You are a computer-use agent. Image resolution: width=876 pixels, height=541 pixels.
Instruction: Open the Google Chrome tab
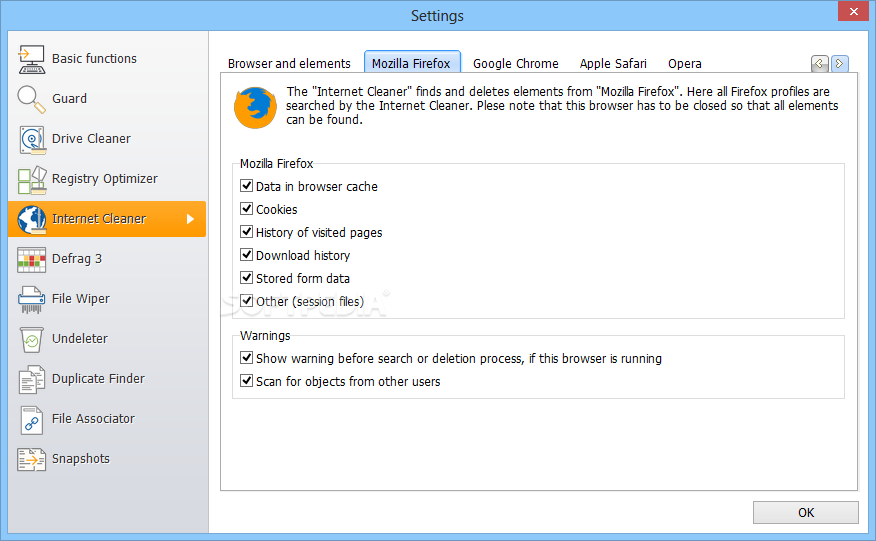pos(516,64)
